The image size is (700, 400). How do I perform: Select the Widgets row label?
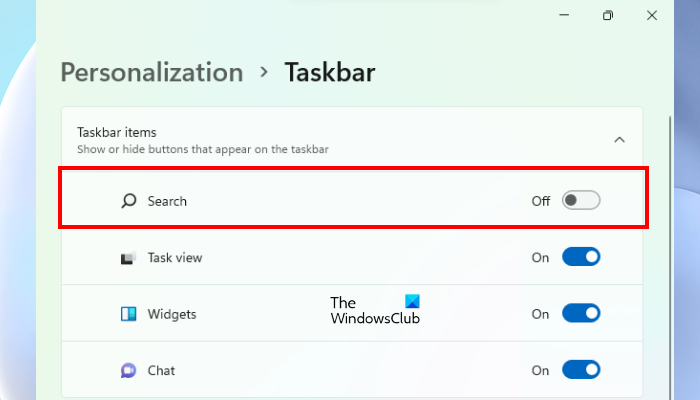[172, 314]
